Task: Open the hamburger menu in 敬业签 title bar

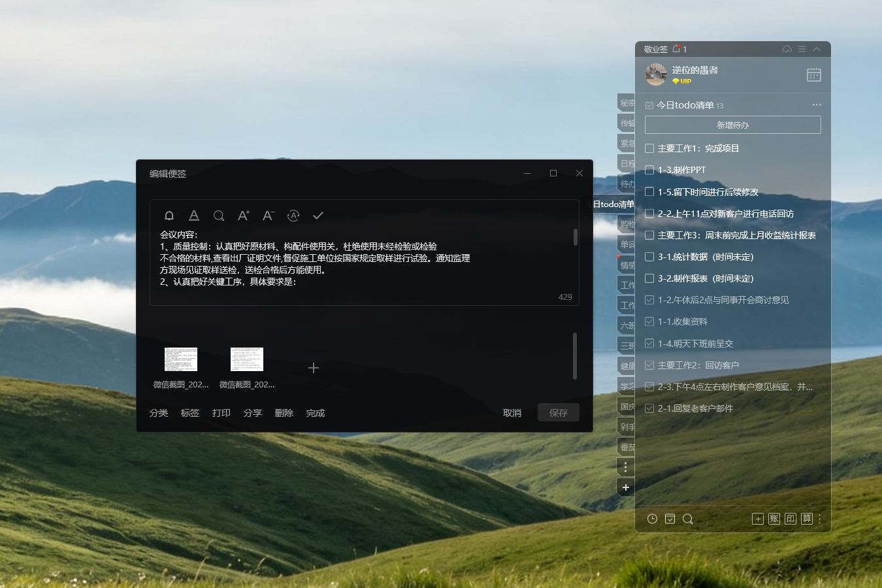Action: (802, 49)
